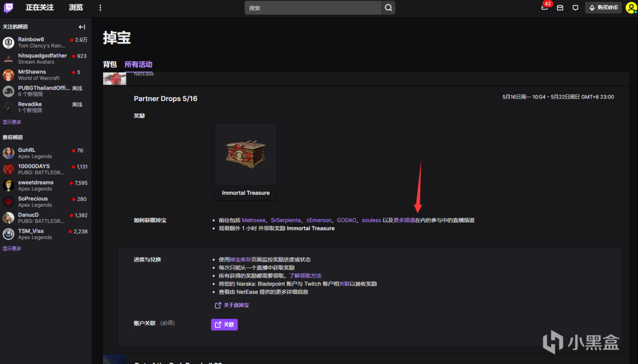Collapse the followed channels sidebar arrow

82,27
